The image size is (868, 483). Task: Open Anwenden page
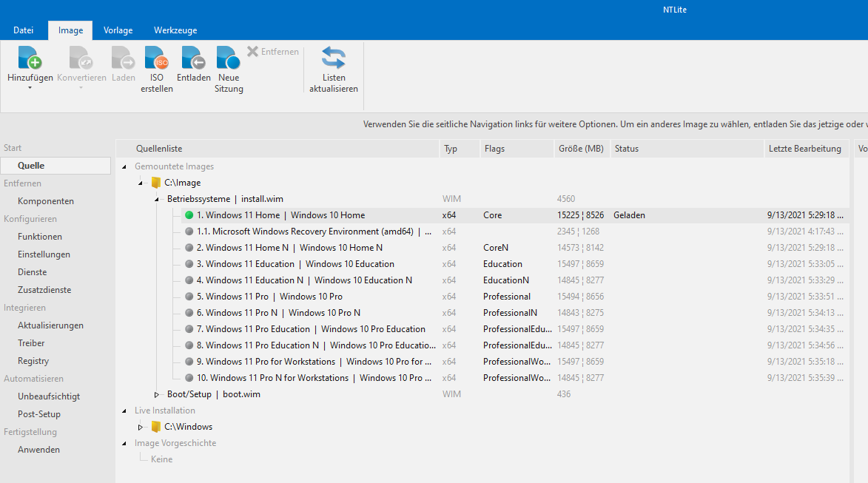point(38,449)
